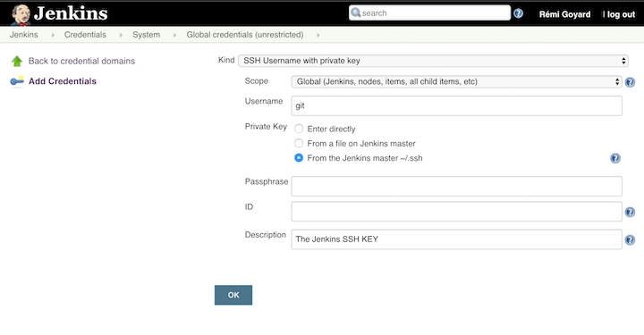This screenshot has width=644, height=335.
Task: Expand breadcrumb arrow after System
Action: pos(174,35)
